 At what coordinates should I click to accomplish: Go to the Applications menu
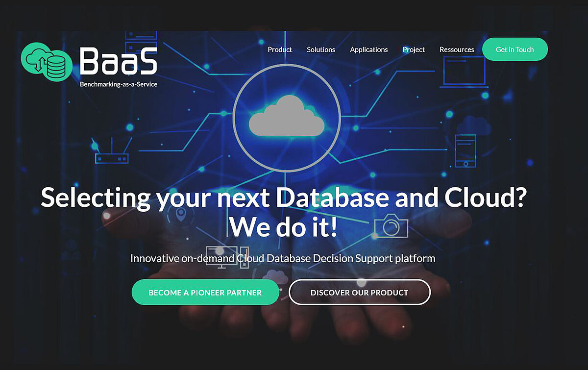[369, 49]
